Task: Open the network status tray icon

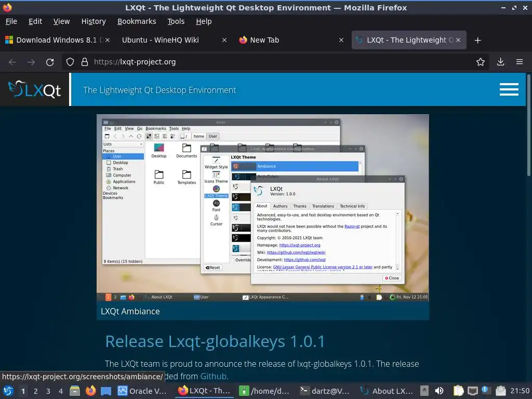Action: click(473, 391)
